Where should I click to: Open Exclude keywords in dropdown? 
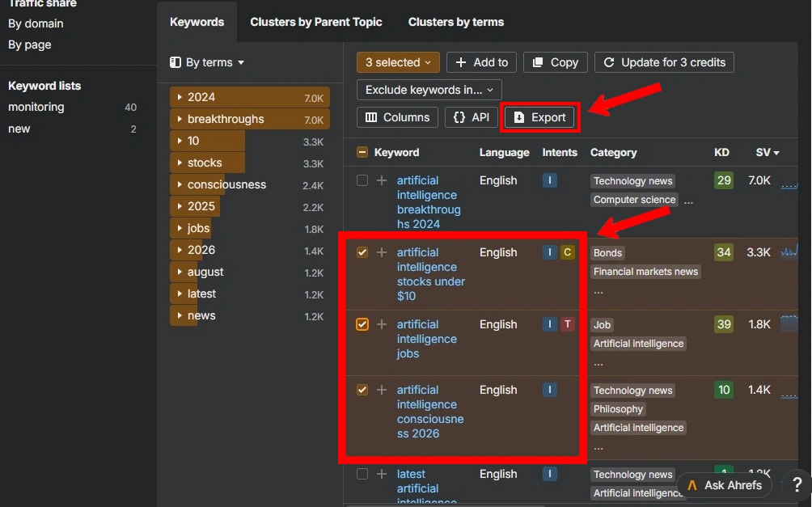pos(429,90)
